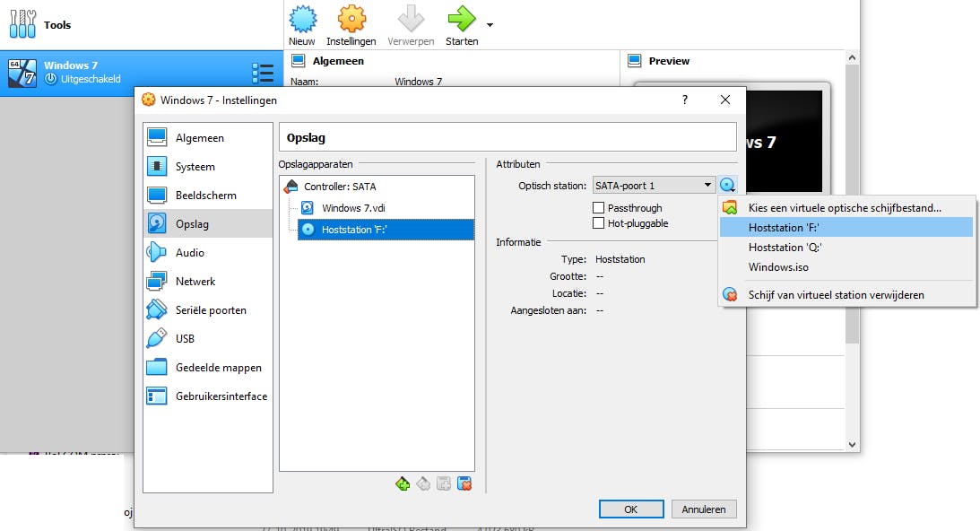
Task: Click the details pane scroll-up arrow
Action: (x=852, y=57)
